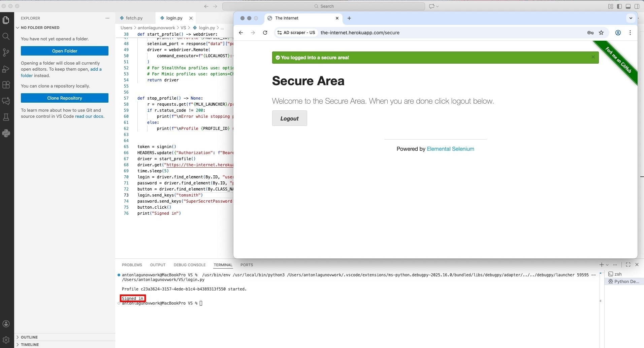This screenshot has width=644, height=348.
Task: Open the Source Control view
Action: tap(6, 52)
